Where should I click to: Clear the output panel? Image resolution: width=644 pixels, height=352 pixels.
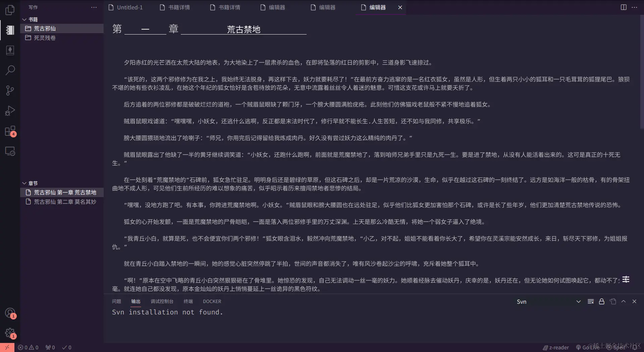(x=591, y=302)
